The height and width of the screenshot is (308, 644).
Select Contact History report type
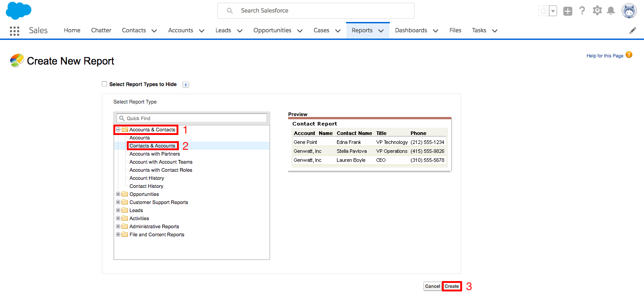[146, 186]
